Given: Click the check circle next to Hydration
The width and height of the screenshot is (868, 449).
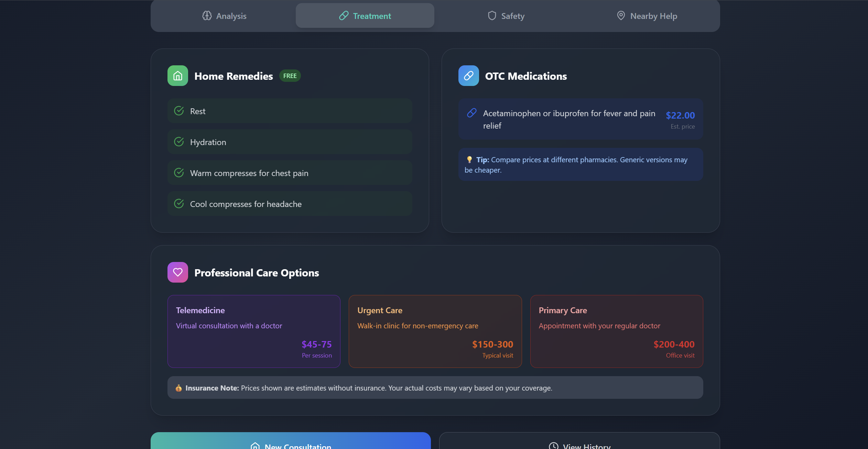Looking at the screenshot, I should click(179, 142).
